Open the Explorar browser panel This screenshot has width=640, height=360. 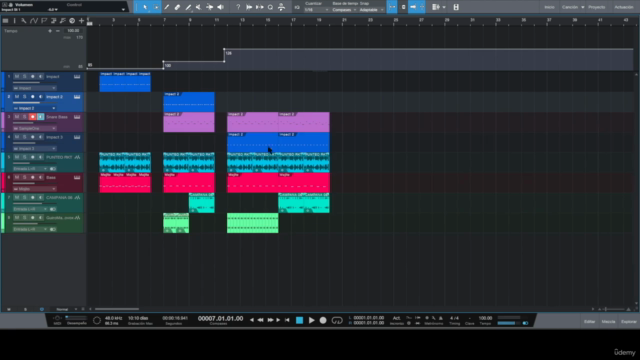629,322
